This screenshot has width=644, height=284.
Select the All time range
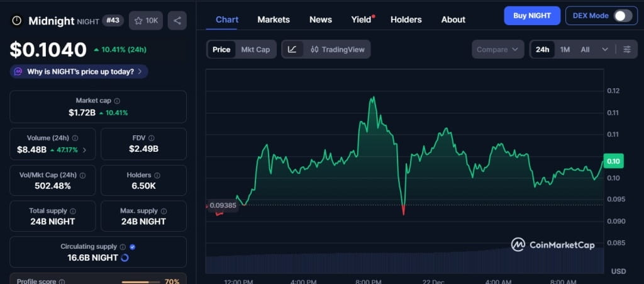click(586, 49)
